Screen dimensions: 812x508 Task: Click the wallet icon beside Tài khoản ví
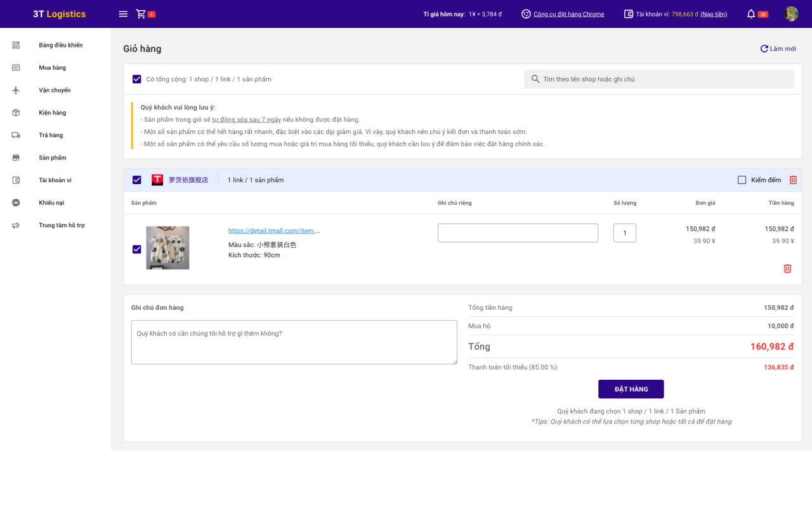[x=629, y=14]
